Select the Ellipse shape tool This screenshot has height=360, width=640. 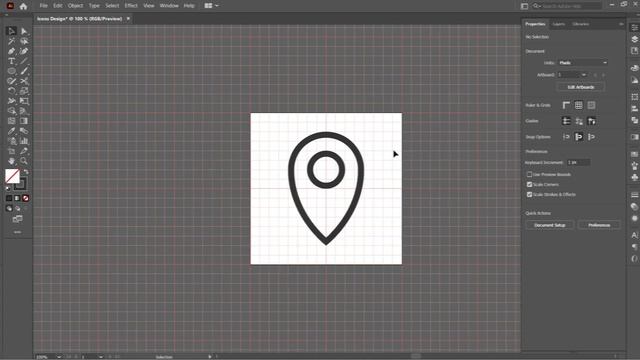pos(11,71)
